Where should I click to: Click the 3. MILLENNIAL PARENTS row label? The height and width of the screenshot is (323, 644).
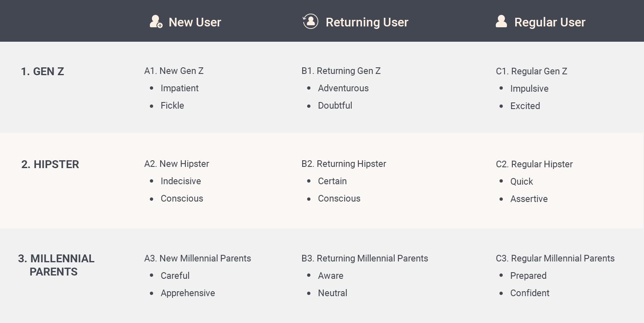tap(57, 265)
